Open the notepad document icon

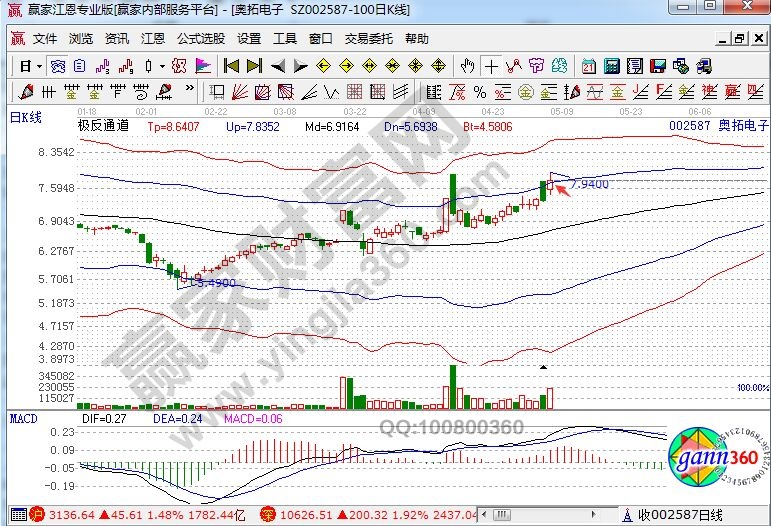pos(635,66)
